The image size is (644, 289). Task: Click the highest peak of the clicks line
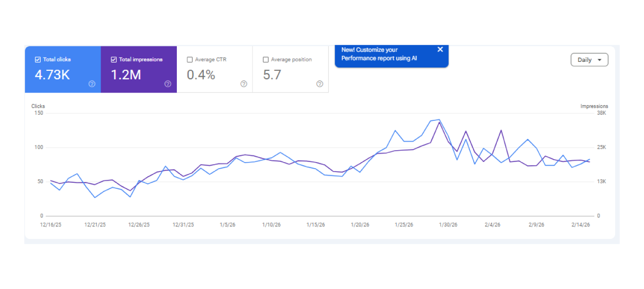tap(439, 119)
